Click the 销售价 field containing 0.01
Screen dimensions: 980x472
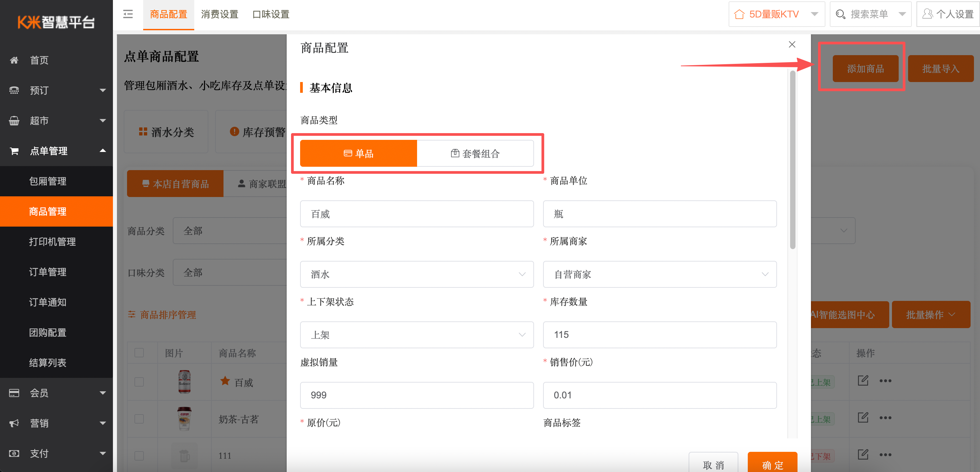point(660,395)
